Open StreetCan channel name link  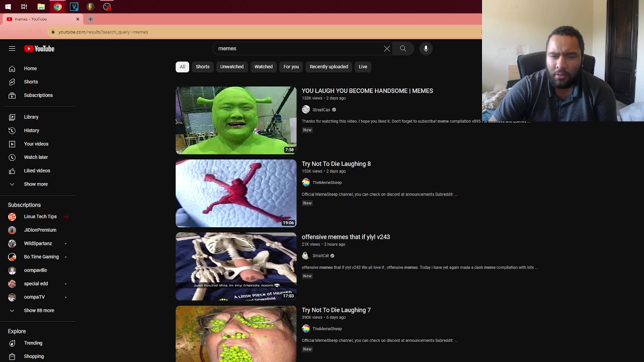coord(321,110)
